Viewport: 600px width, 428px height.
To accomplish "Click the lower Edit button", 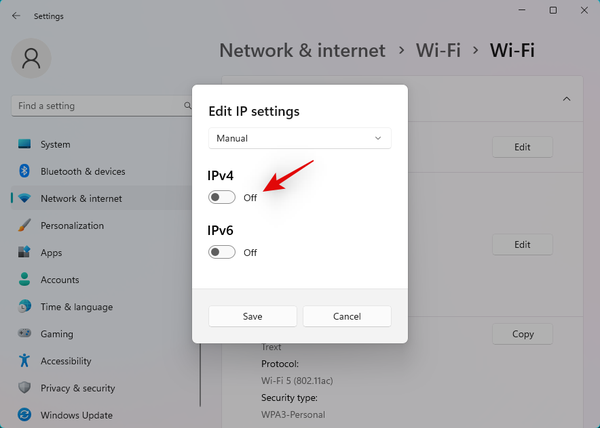I will (522, 244).
